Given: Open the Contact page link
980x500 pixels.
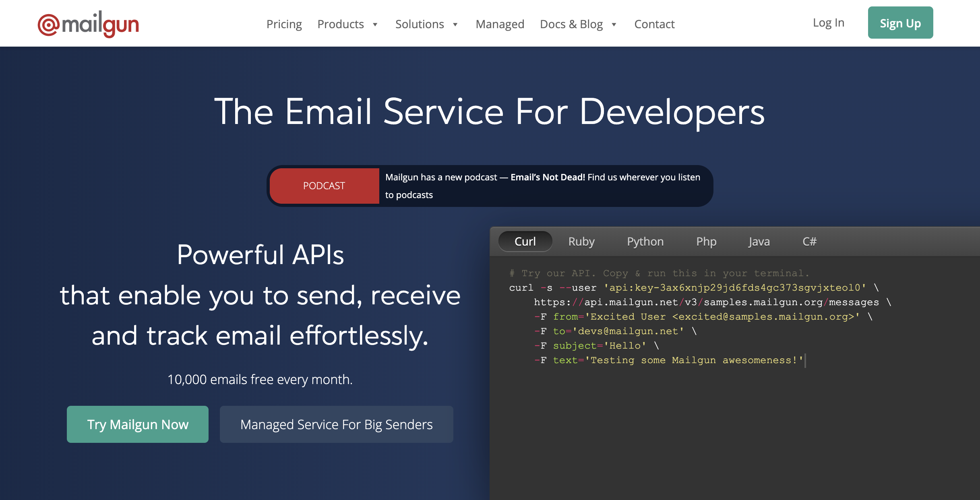Looking at the screenshot, I should [x=654, y=24].
